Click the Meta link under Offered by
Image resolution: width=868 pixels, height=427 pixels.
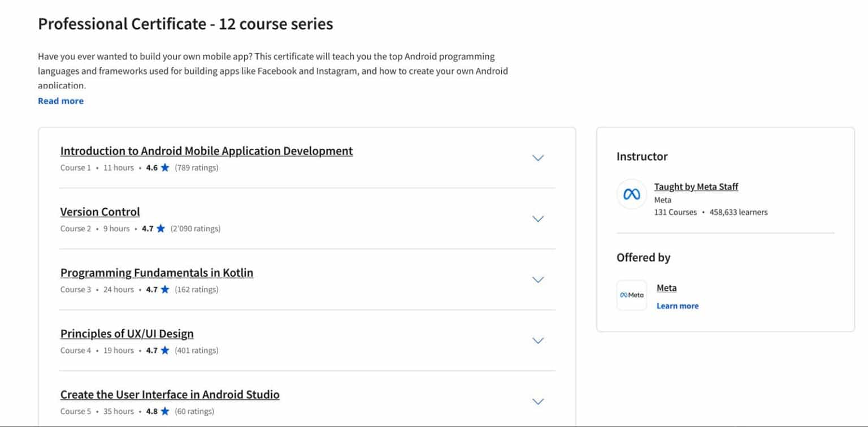666,288
